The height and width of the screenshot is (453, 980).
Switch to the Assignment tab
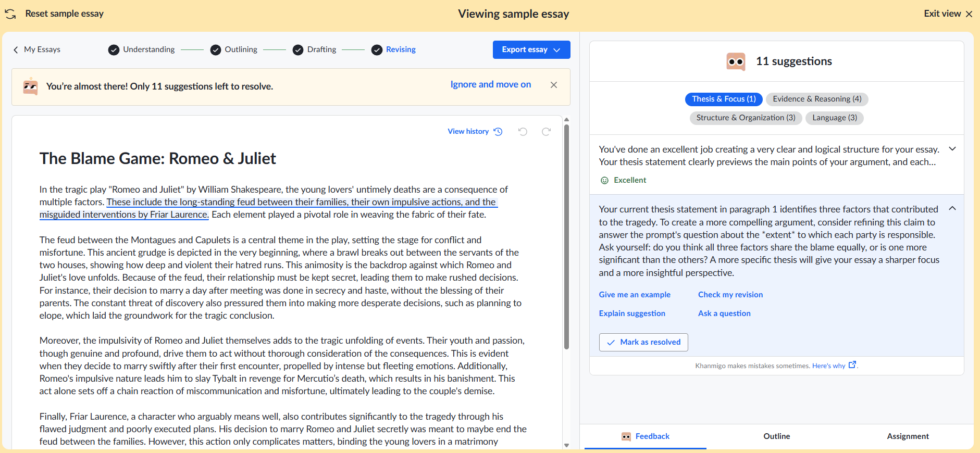(908, 436)
